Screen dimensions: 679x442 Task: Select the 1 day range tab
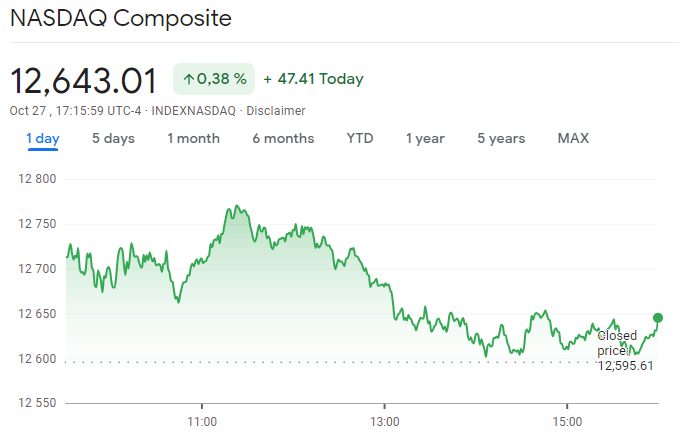(42, 138)
